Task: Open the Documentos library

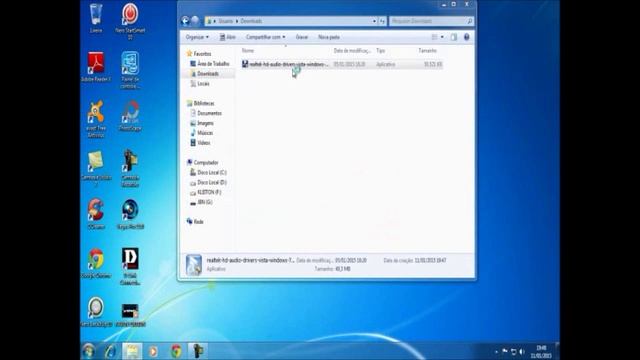Action: coord(206,113)
